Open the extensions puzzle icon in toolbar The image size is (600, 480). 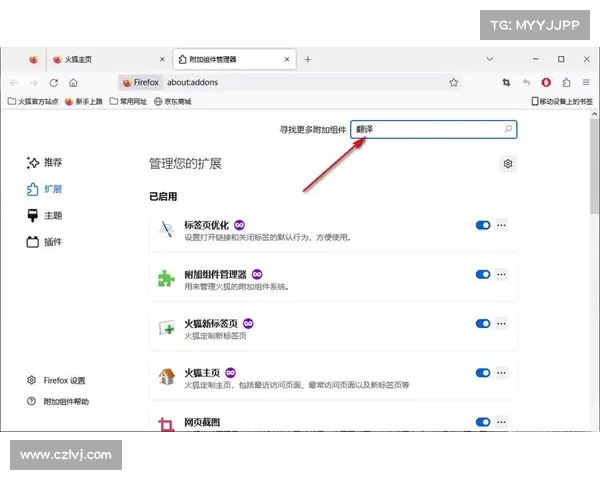click(566, 82)
